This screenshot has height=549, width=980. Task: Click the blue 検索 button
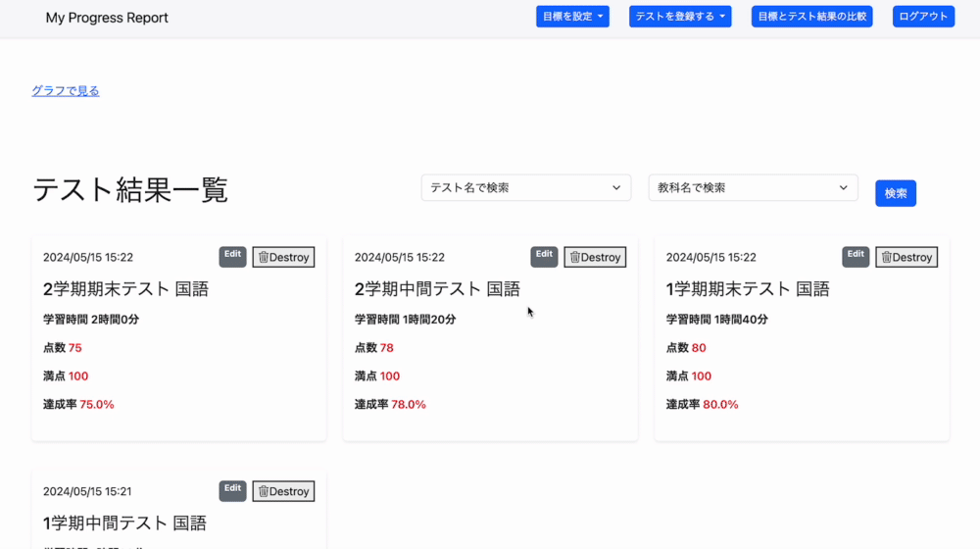[896, 193]
